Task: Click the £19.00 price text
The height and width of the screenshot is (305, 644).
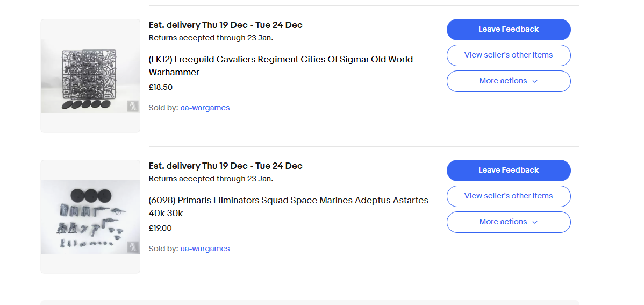Action: pos(160,228)
